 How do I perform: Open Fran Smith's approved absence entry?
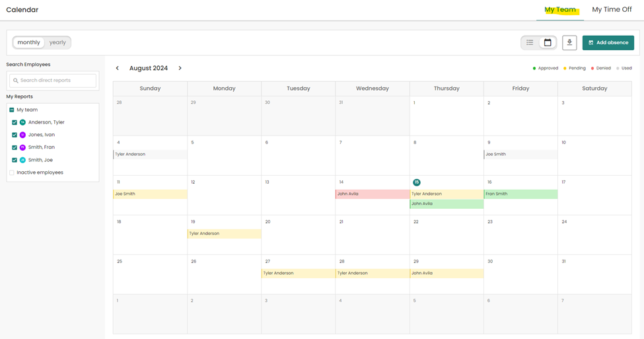(x=520, y=194)
